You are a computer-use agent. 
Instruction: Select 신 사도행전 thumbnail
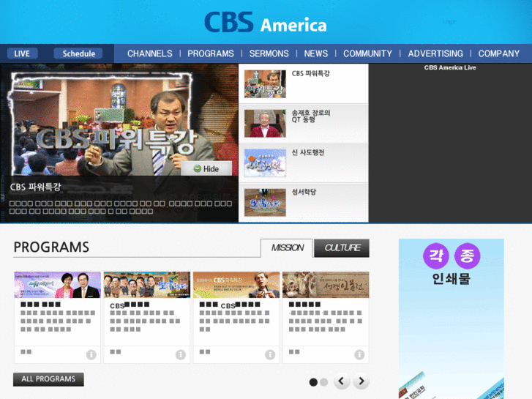tap(265, 163)
